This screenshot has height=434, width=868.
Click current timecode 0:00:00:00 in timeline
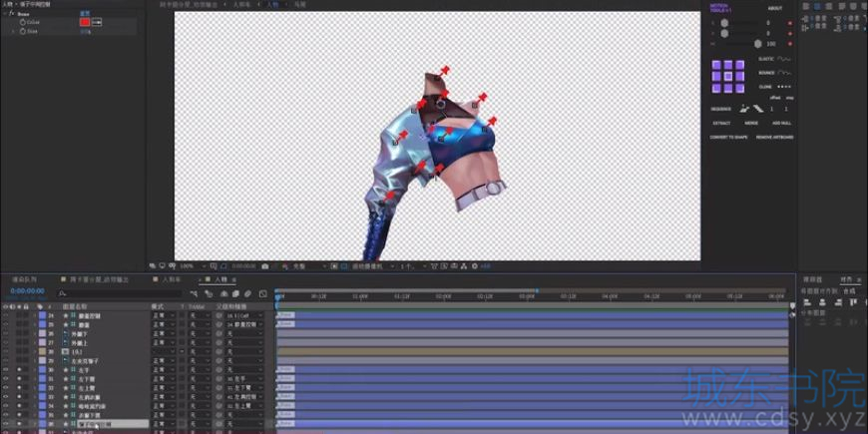[27, 291]
